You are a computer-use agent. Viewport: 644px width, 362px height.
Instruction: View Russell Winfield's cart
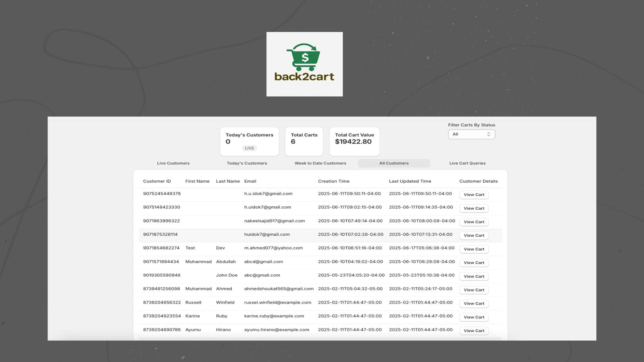pyautogui.click(x=474, y=304)
